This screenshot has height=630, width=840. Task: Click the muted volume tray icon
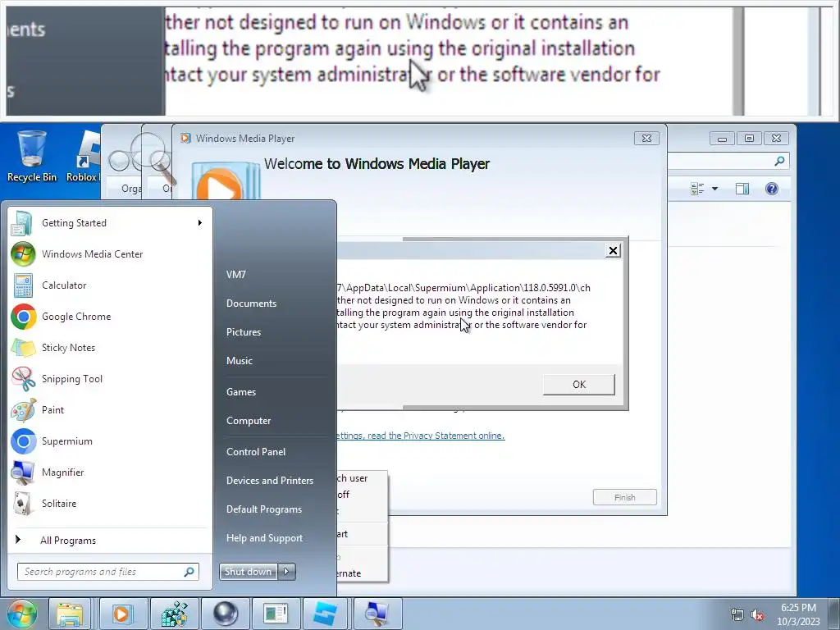point(757,615)
